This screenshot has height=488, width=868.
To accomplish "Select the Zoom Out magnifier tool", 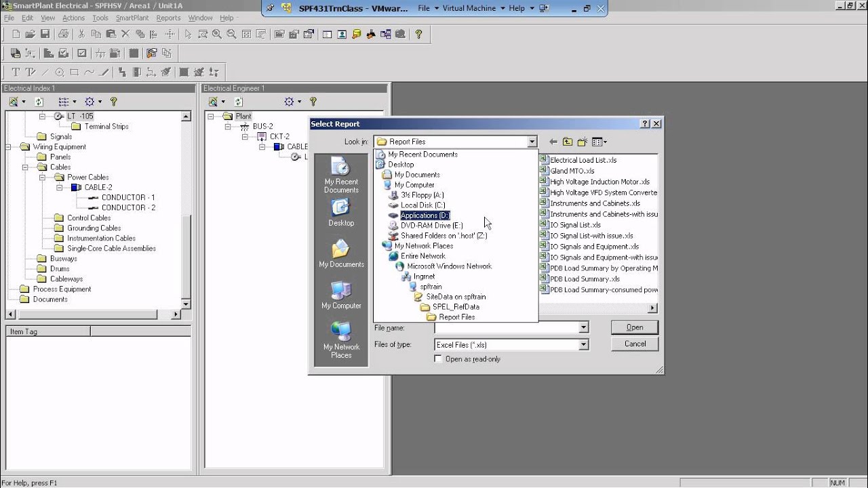I will click(x=231, y=34).
